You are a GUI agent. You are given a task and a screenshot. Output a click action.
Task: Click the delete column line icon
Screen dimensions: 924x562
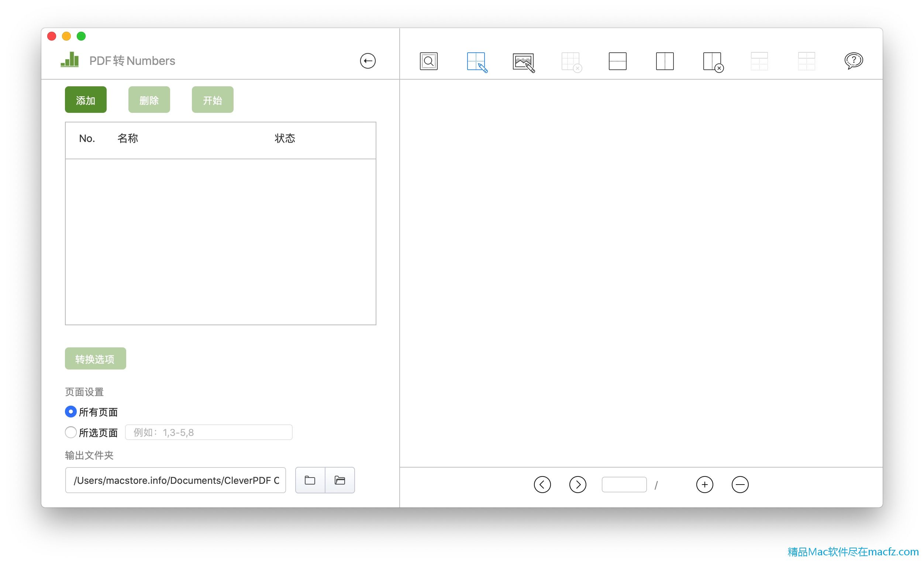click(x=713, y=62)
